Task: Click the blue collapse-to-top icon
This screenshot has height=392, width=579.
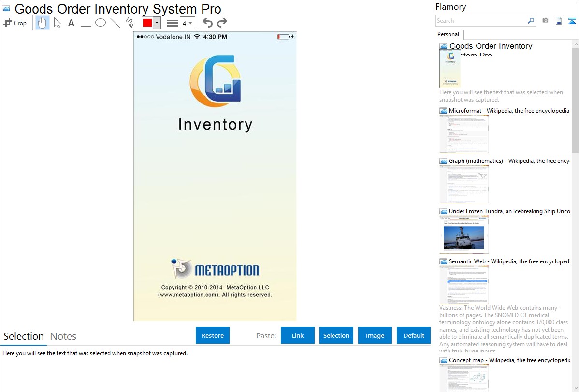Action: point(572,21)
